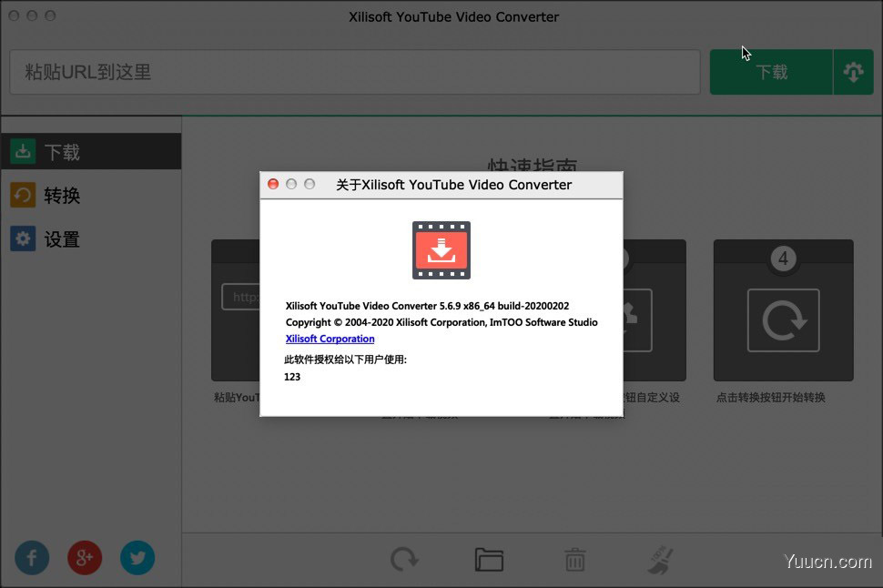
Task: Click the Google+ icon in sidebar corner
Action: point(85,557)
